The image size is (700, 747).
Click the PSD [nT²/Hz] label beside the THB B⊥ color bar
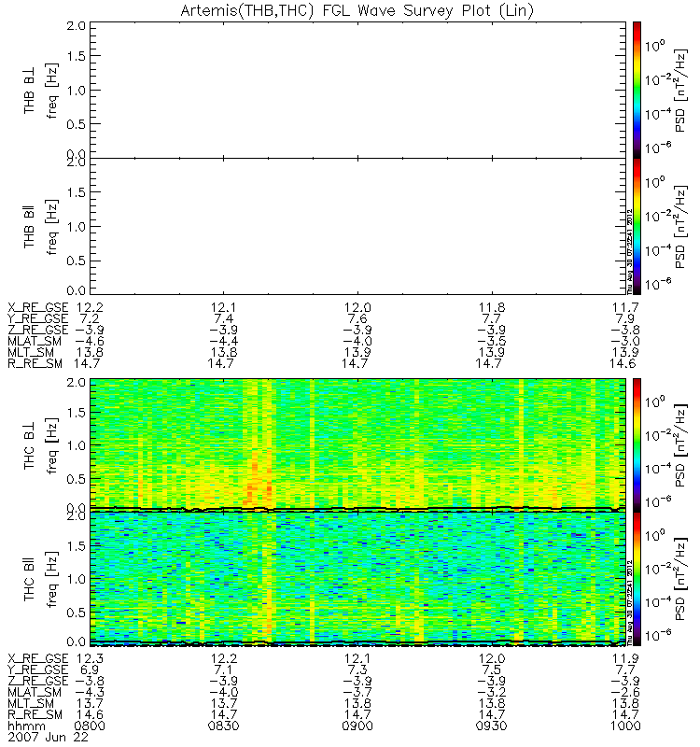(681, 91)
